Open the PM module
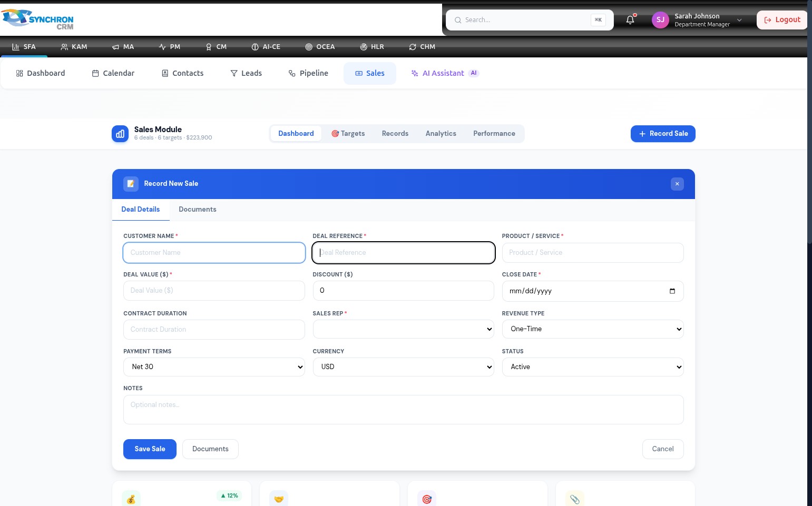The height and width of the screenshot is (506, 812). (170, 47)
